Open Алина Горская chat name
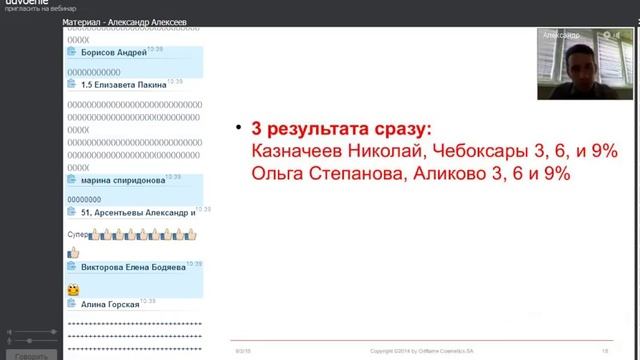This screenshot has width=640, height=360. point(110,304)
